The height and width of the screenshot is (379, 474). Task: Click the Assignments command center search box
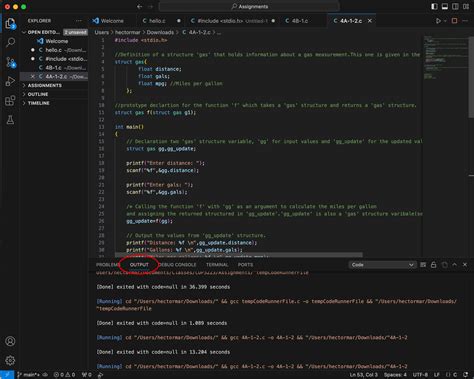[x=249, y=6]
